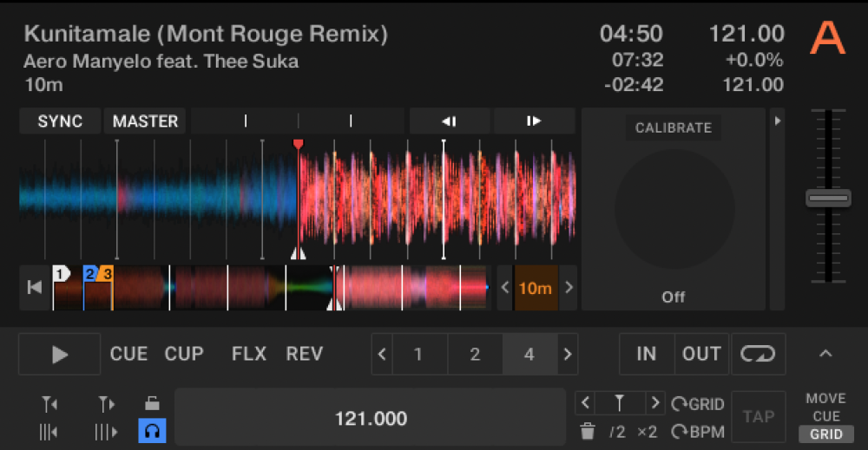Viewport: 868px width, 450px height.
Task: Show smaller loop sizes with left arrow
Action: pos(382,354)
